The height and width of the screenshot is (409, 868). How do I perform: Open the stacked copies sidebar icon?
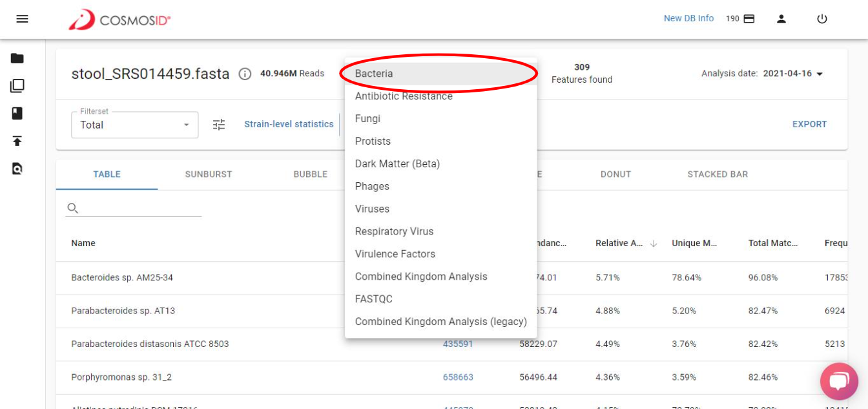[17, 86]
